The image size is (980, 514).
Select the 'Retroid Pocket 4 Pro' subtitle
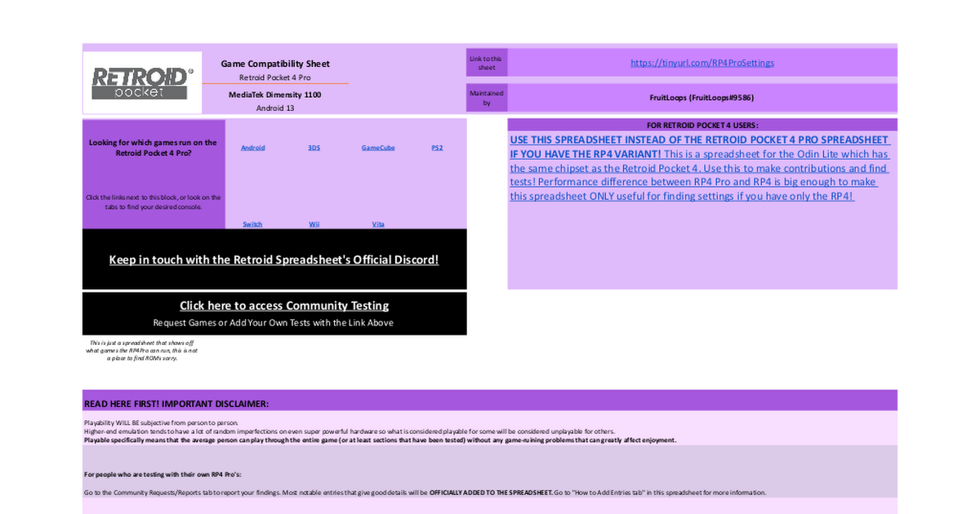pos(275,78)
